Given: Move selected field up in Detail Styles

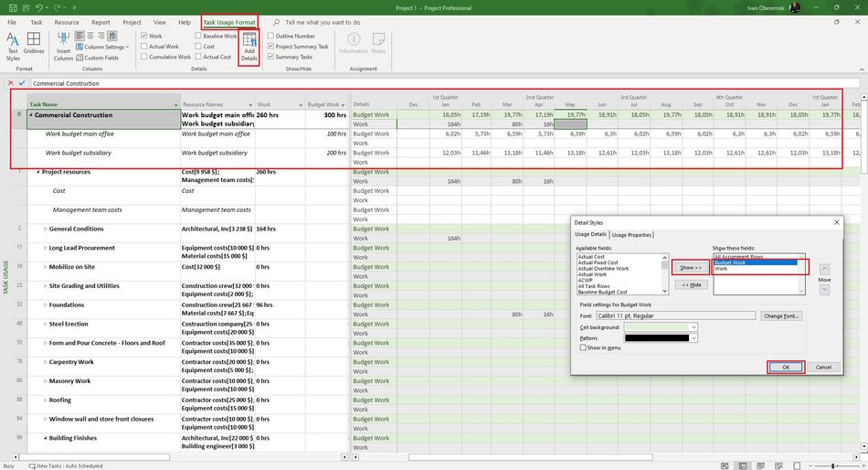Looking at the screenshot, I should click(824, 269).
